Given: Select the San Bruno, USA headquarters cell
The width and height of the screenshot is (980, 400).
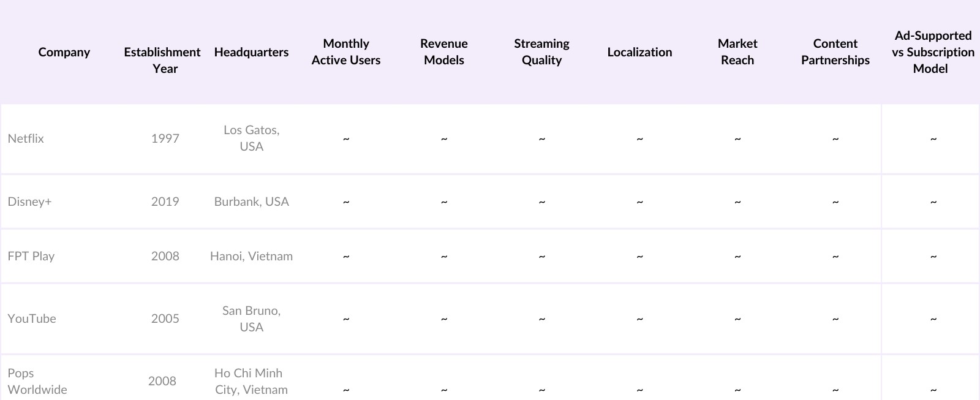Looking at the screenshot, I should coord(251,319).
